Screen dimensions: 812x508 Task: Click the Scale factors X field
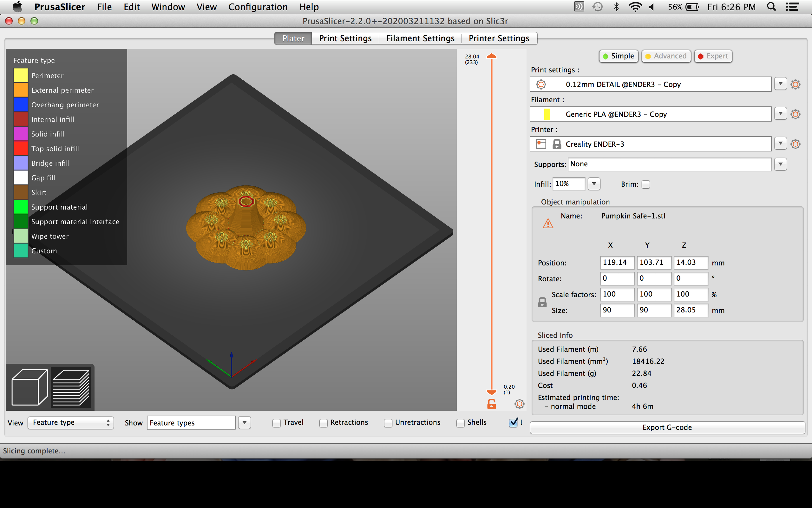[x=617, y=294]
